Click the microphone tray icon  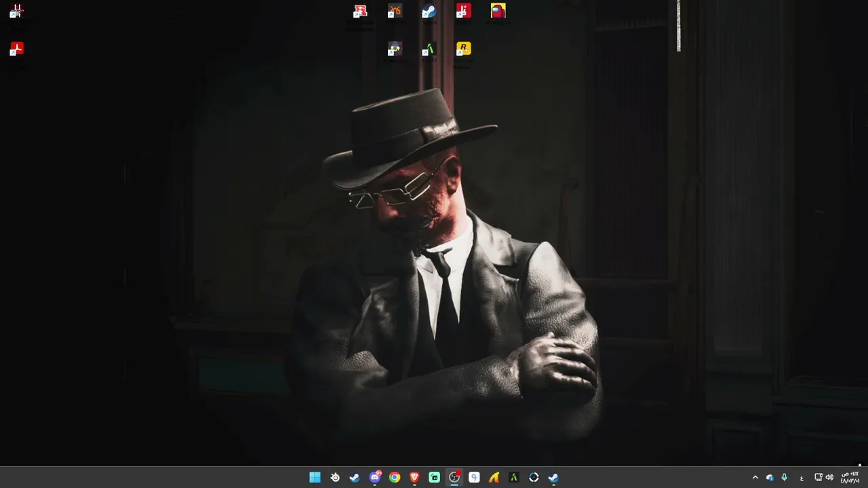pos(785,477)
